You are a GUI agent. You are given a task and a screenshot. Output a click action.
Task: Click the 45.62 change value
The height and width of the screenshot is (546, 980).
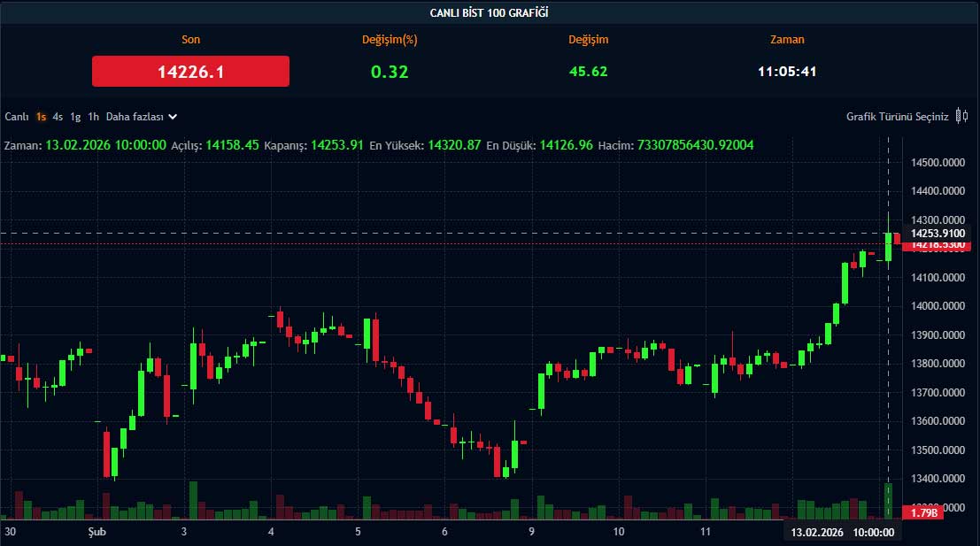click(588, 72)
